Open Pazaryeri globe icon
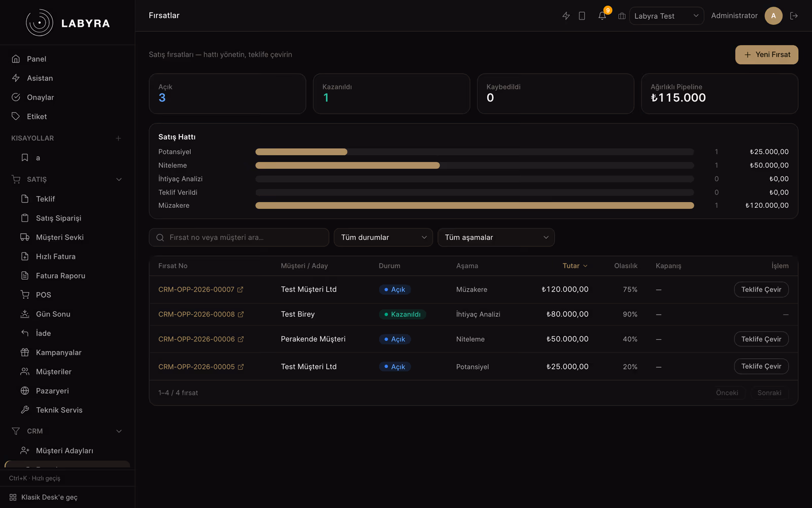 [25, 391]
